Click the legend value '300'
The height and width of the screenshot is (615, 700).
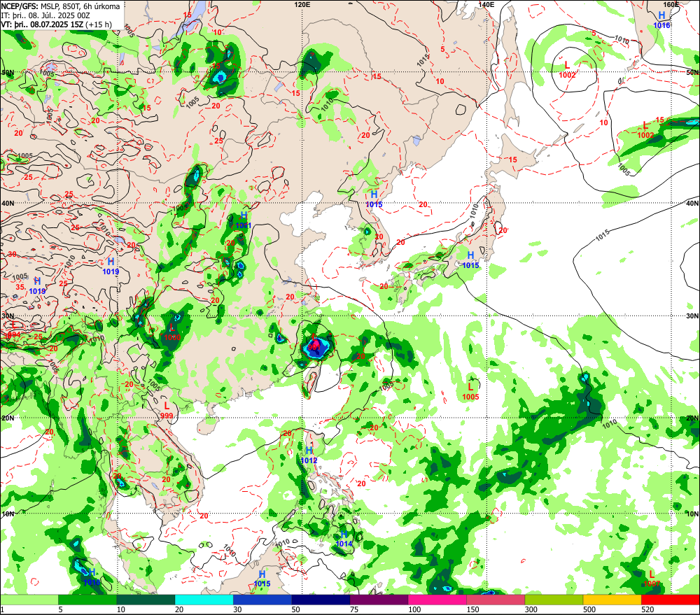tap(531, 609)
